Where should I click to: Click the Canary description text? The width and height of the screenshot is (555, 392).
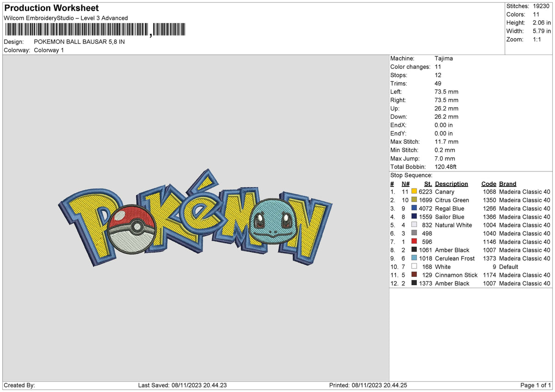tap(445, 191)
